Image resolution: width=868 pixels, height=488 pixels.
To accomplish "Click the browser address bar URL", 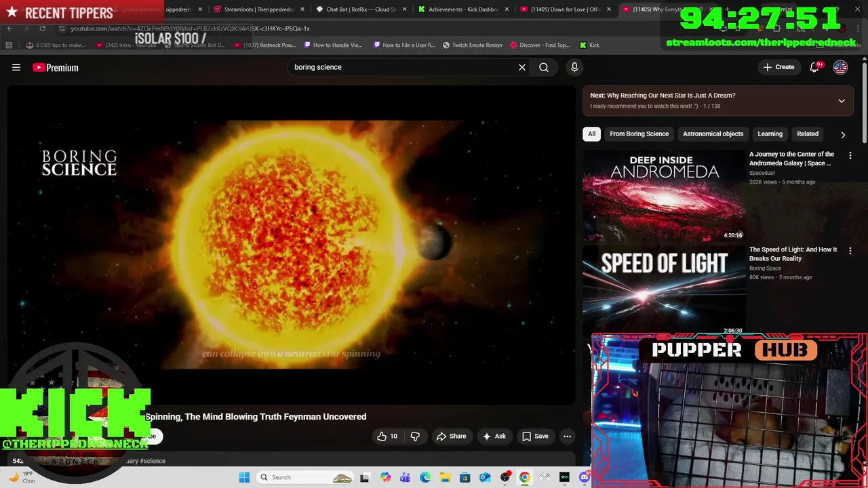I will pyautogui.click(x=190, y=28).
